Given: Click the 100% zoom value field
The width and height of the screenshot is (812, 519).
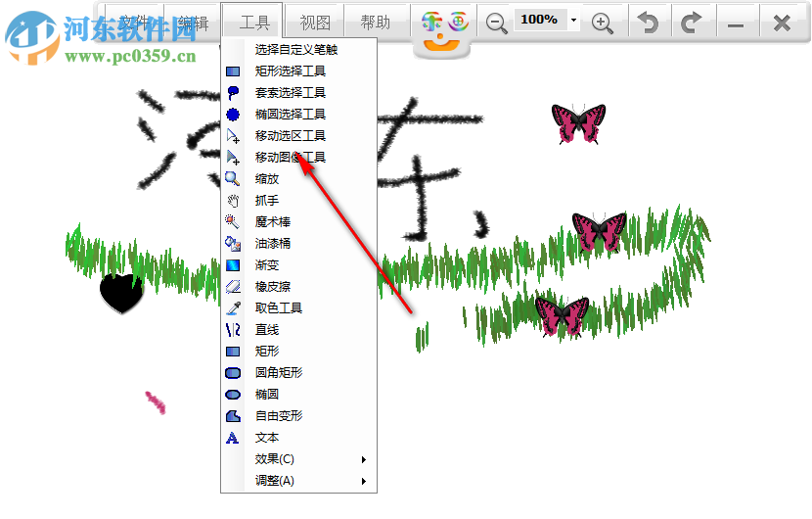Looking at the screenshot, I should point(539,20).
